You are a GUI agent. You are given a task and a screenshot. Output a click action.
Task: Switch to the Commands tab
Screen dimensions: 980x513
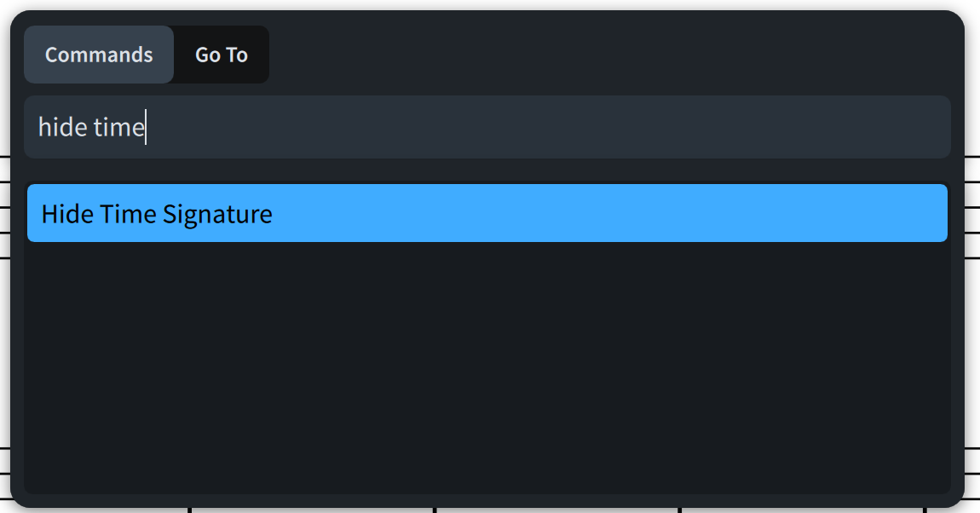click(x=99, y=55)
